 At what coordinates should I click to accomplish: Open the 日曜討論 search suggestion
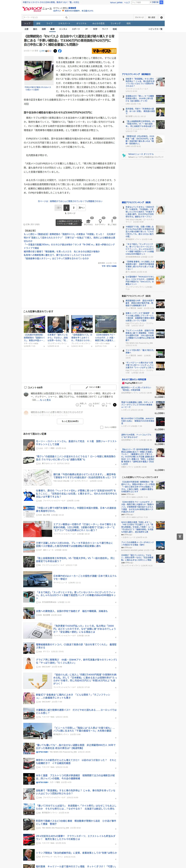(154, 2)
